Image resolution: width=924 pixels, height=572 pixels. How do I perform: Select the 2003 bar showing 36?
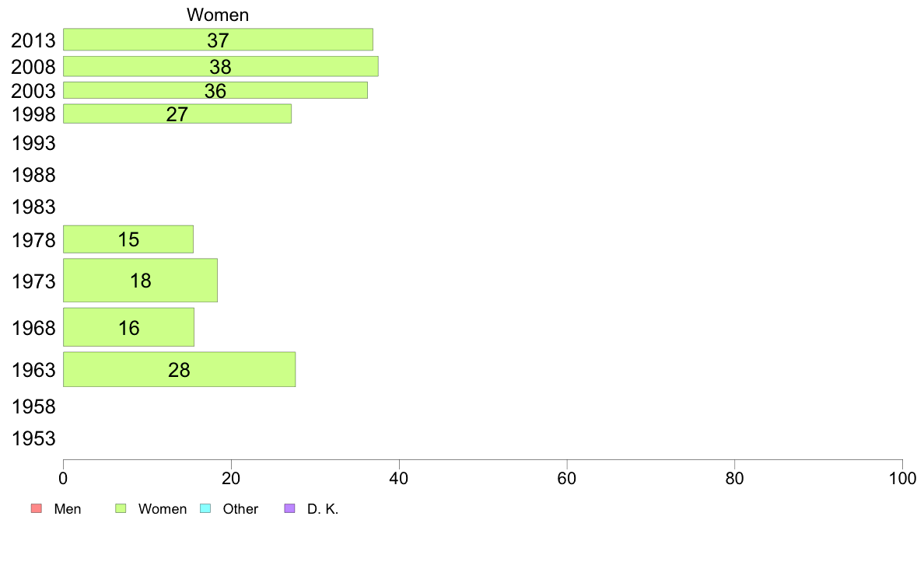[215, 90]
